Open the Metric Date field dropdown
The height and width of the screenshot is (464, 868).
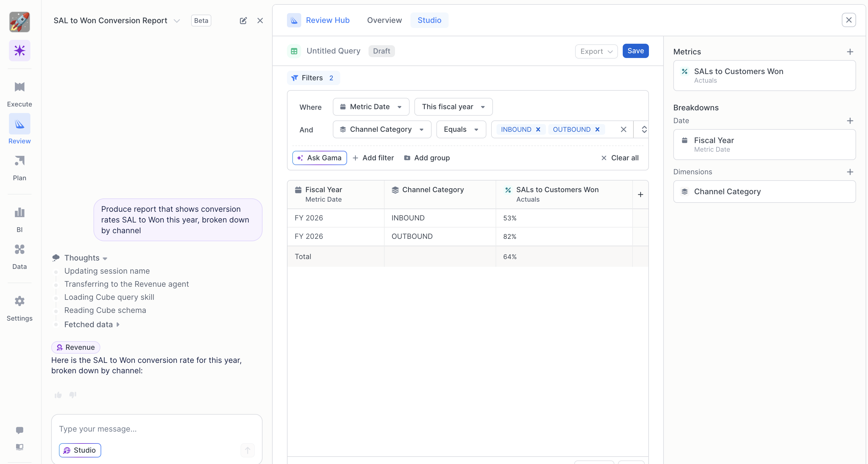point(371,107)
